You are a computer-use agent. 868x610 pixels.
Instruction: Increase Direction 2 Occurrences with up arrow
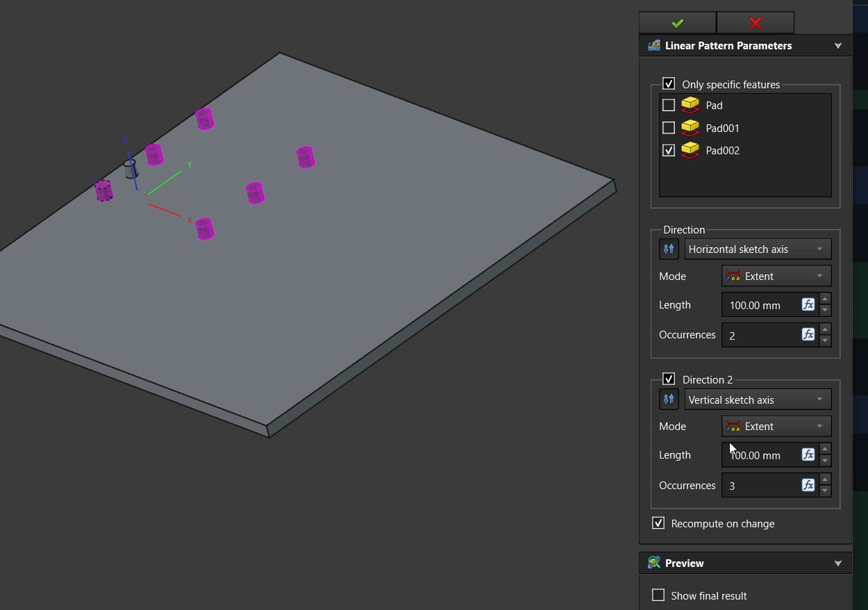pos(825,479)
